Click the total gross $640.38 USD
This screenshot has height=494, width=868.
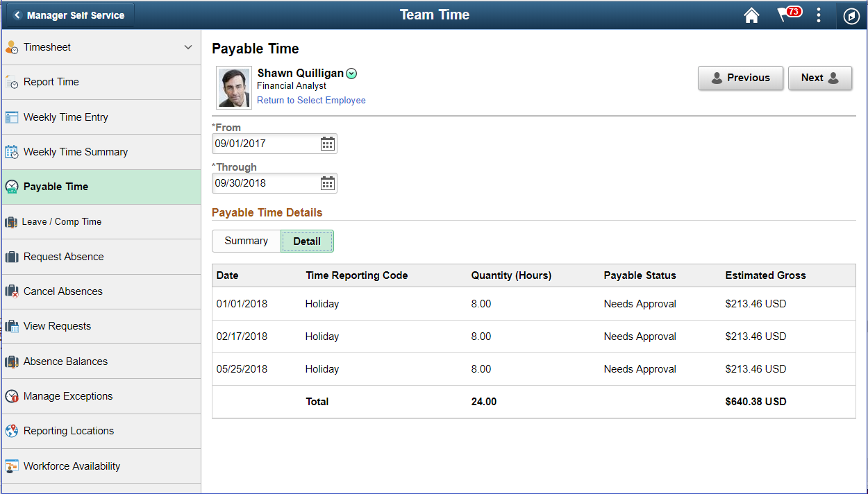(756, 402)
